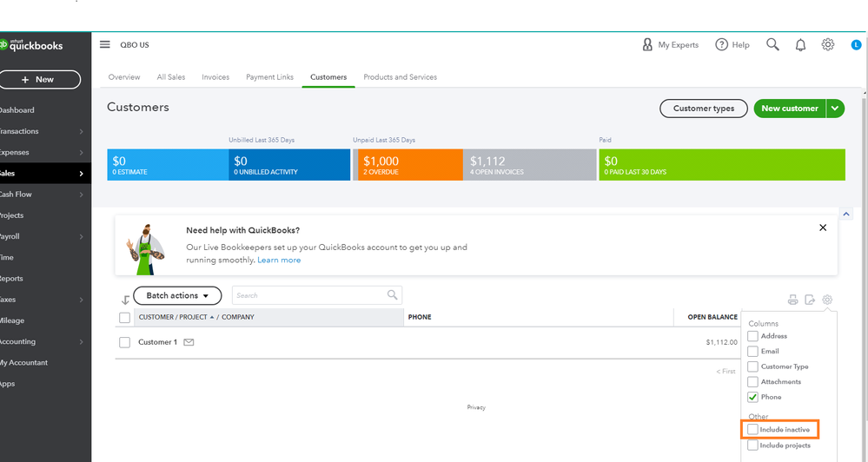Tick the Include inactive checkbox

[x=752, y=429]
